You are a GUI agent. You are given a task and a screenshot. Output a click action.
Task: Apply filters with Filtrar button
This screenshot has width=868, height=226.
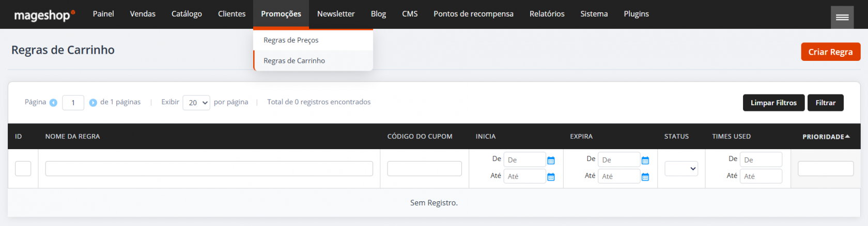tap(825, 103)
